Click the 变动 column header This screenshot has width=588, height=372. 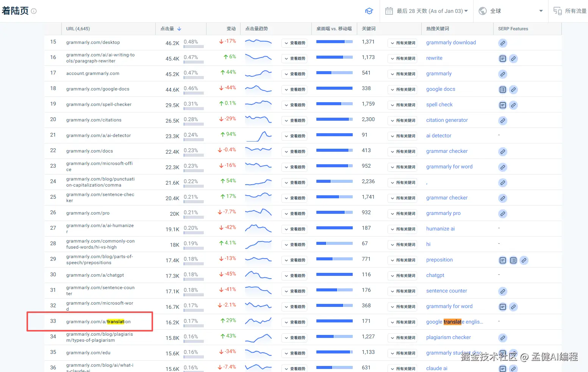click(231, 29)
